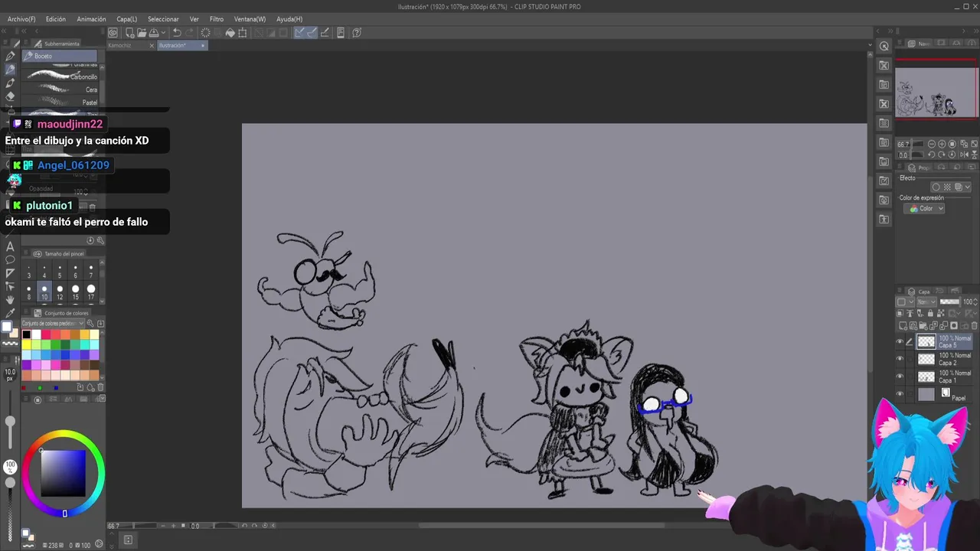Open the Edición menu
The height and width of the screenshot is (551, 980).
[55, 19]
